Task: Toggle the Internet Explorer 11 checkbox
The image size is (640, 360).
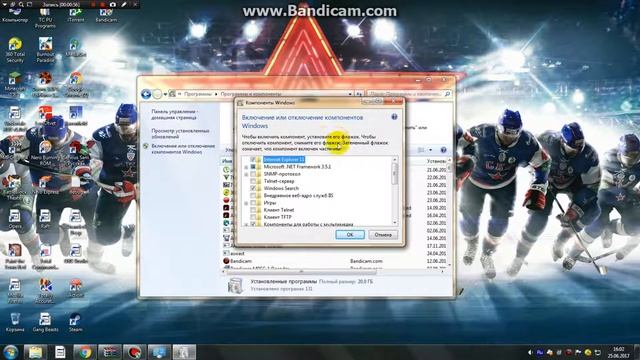Action: [253, 160]
